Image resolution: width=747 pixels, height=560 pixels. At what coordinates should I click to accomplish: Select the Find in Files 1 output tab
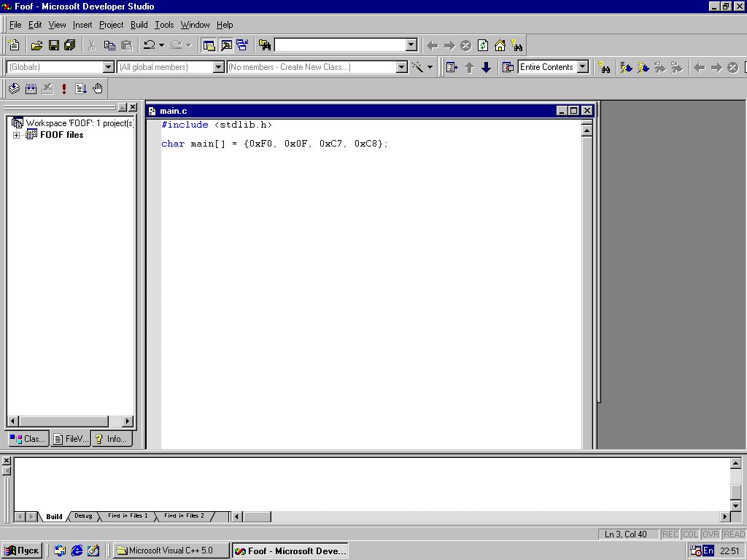coord(128,516)
